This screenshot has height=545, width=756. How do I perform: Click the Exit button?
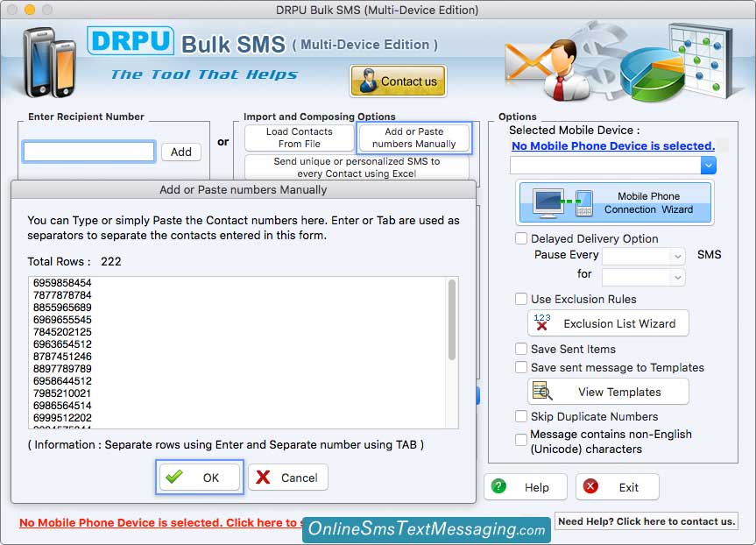point(618,487)
